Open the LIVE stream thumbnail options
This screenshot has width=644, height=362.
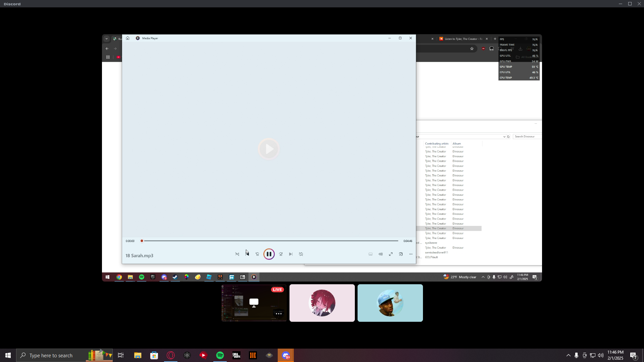pyautogui.click(x=278, y=314)
